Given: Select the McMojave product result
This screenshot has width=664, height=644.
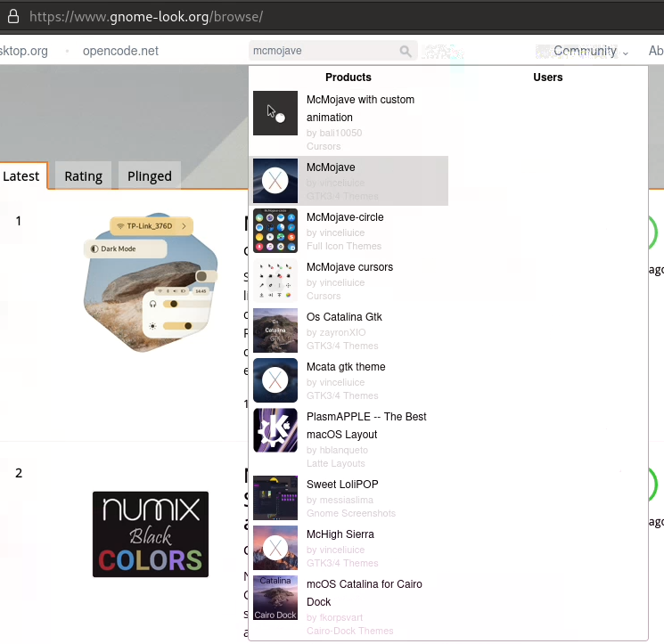Looking at the screenshot, I should 348,181.
